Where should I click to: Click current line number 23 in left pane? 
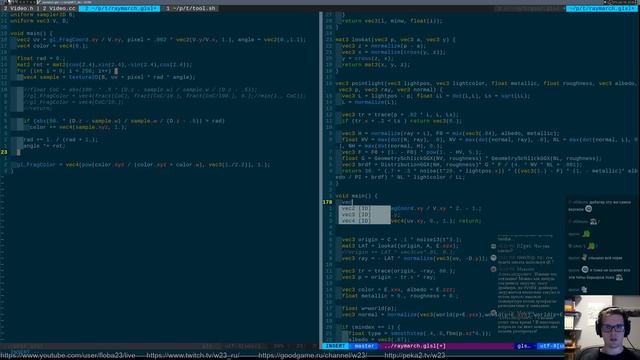pyautogui.click(x=4, y=152)
